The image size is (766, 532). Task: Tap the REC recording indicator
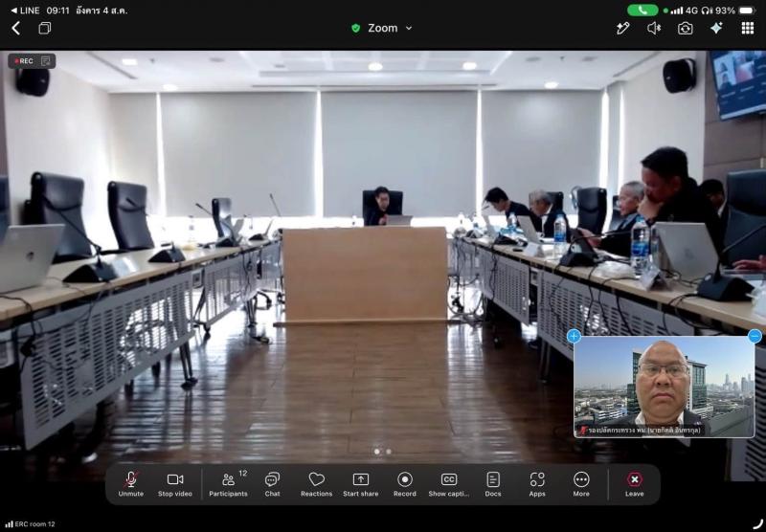click(32, 61)
